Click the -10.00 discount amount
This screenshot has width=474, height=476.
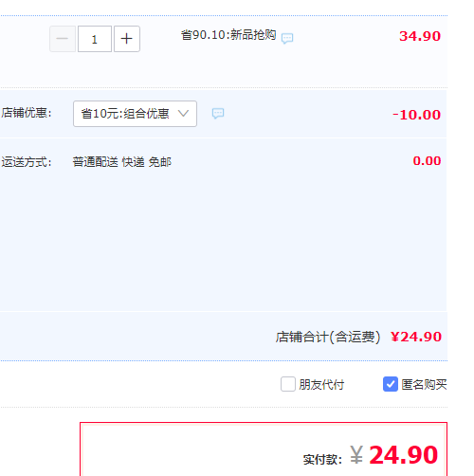pos(416,115)
